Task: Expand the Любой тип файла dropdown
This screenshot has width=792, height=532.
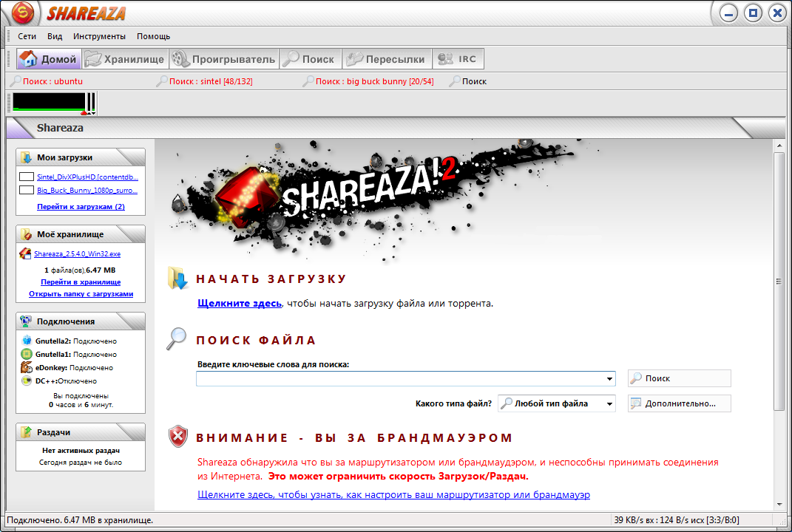Action: click(609, 404)
